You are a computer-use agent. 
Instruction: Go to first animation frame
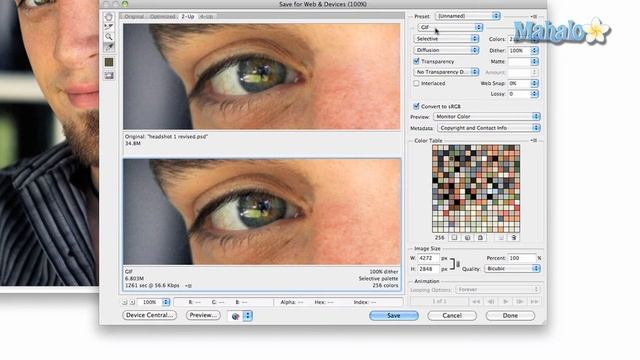(476, 301)
